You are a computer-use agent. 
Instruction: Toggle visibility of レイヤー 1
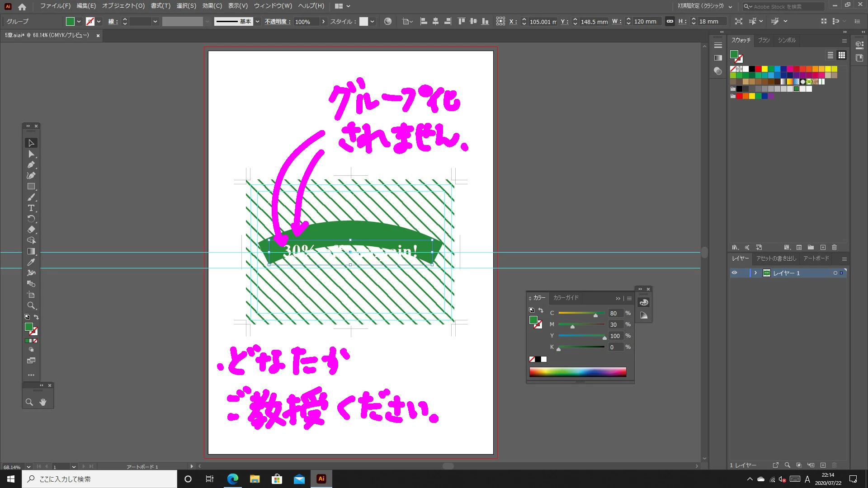tap(734, 273)
